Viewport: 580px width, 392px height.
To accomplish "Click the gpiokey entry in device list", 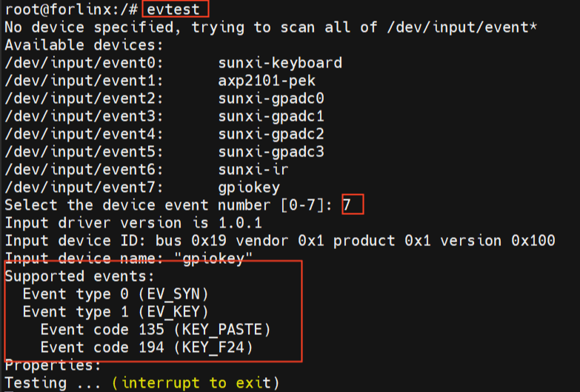I will [249, 187].
